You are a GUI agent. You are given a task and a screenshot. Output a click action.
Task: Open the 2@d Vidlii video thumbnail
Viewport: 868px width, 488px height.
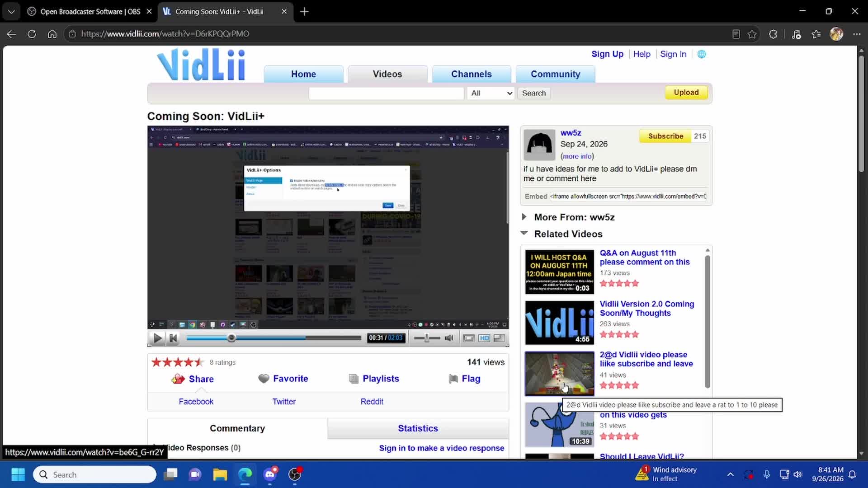click(559, 374)
